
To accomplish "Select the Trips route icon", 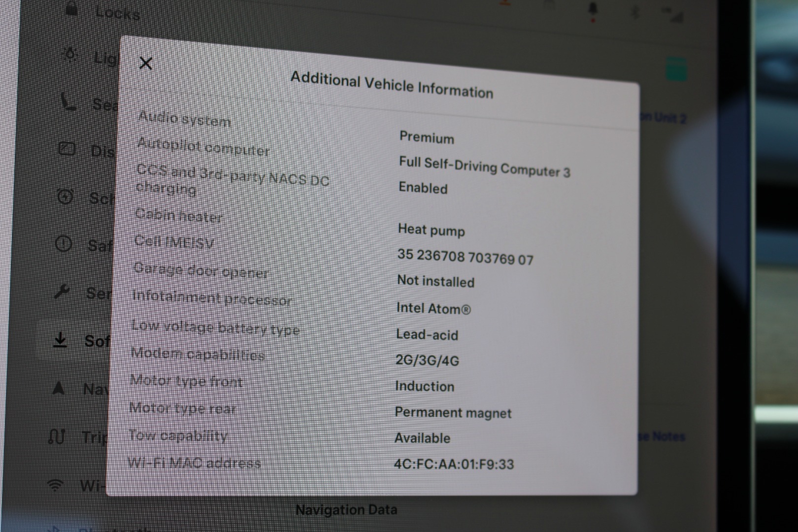I will click(x=57, y=436).
